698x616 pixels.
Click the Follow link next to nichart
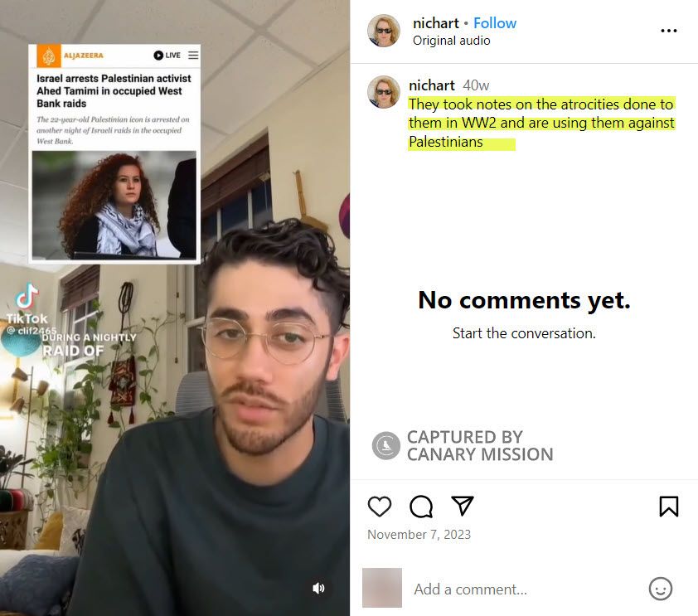(495, 23)
